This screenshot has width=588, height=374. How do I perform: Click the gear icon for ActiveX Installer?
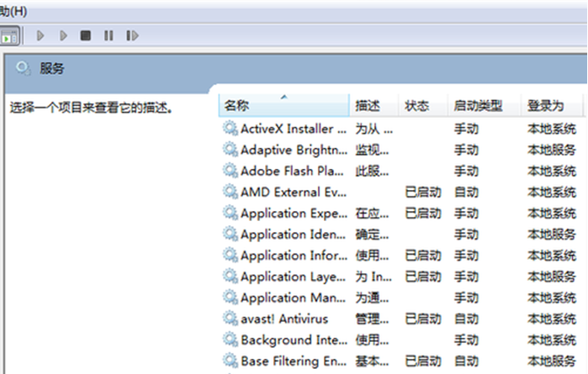point(230,129)
